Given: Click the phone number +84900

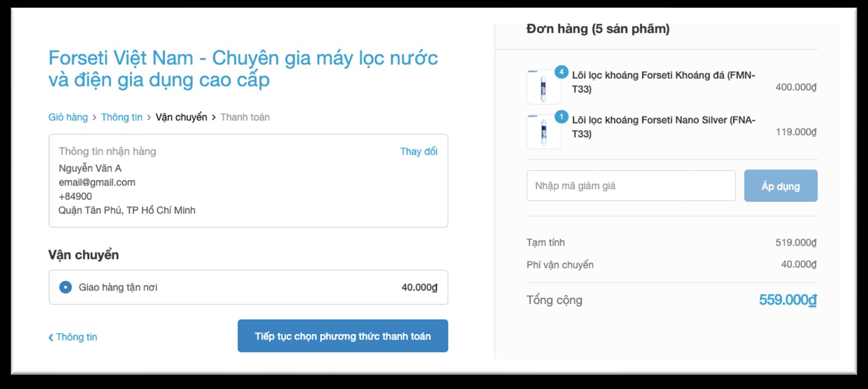Looking at the screenshot, I should pos(75,196).
